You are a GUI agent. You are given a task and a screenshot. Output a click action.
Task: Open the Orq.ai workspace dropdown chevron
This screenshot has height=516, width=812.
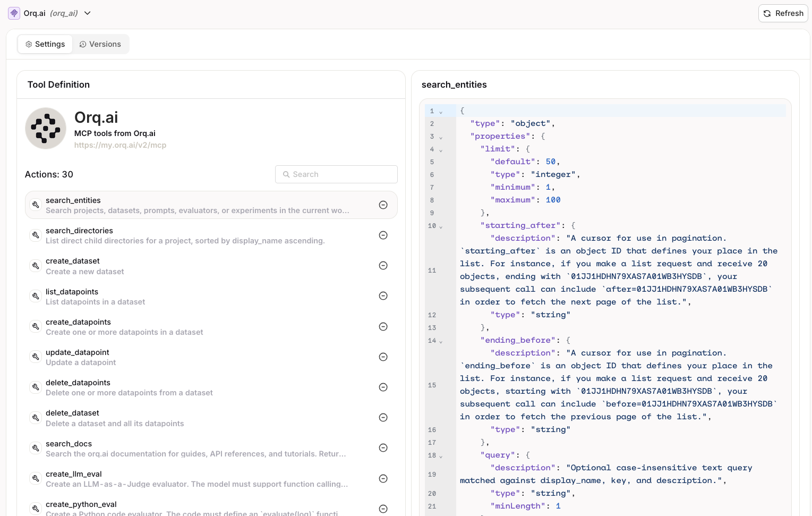pyautogui.click(x=88, y=13)
